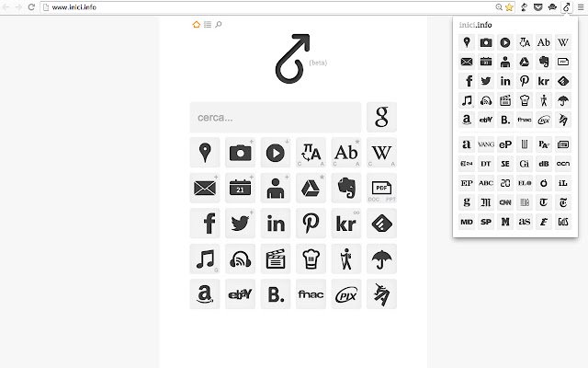Open the PIX tile in main grid
The height and width of the screenshot is (368, 588).
[x=346, y=294]
